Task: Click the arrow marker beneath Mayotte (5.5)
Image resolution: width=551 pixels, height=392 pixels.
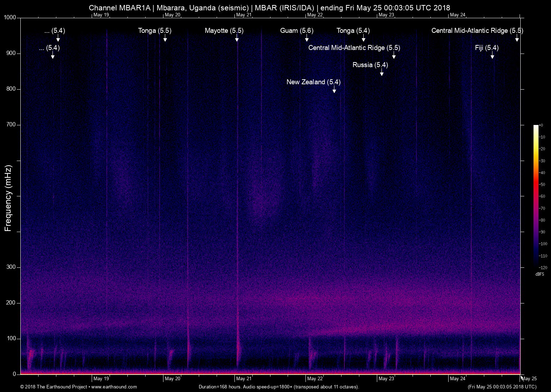Action: pyautogui.click(x=237, y=39)
